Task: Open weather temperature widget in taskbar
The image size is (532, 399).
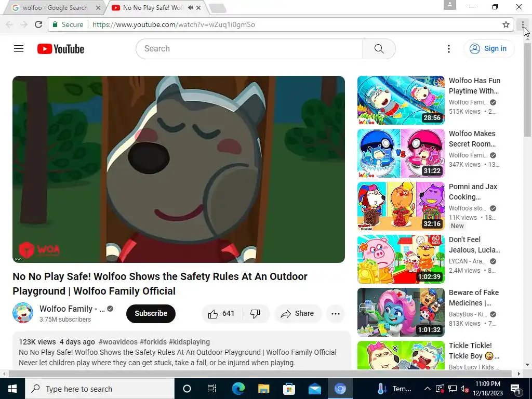Action: pyautogui.click(x=395, y=389)
